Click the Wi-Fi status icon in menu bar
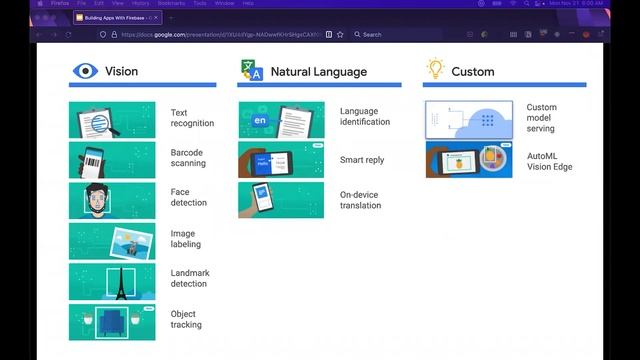 [x=513, y=3]
